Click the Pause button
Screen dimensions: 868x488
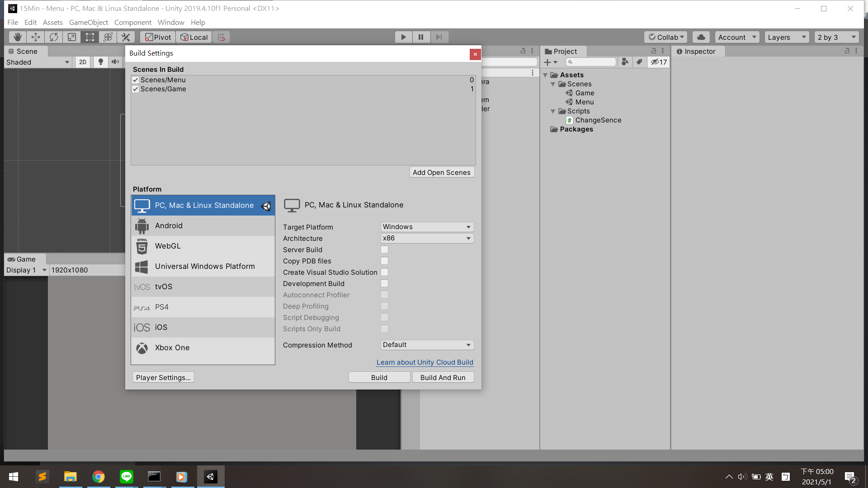click(421, 37)
